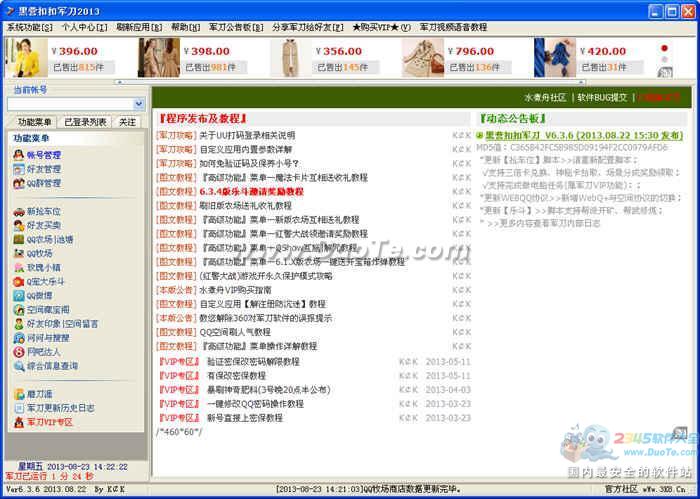Click the ¥398.00 coat ad thumbnail

(159, 58)
